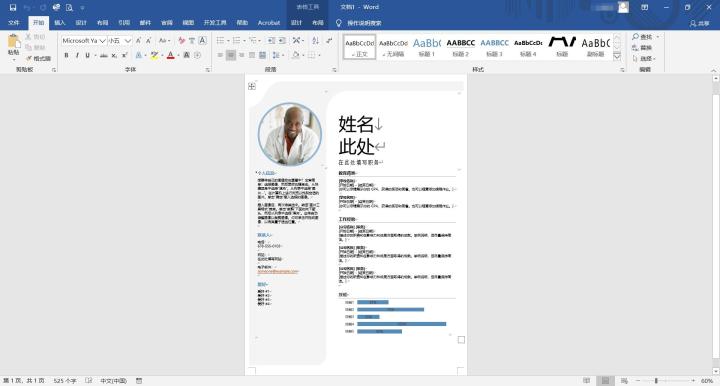The width and height of the screenshot is (720, 386).
Task: Click the macro recording status bar icon
Action: (x=139, y=381)
